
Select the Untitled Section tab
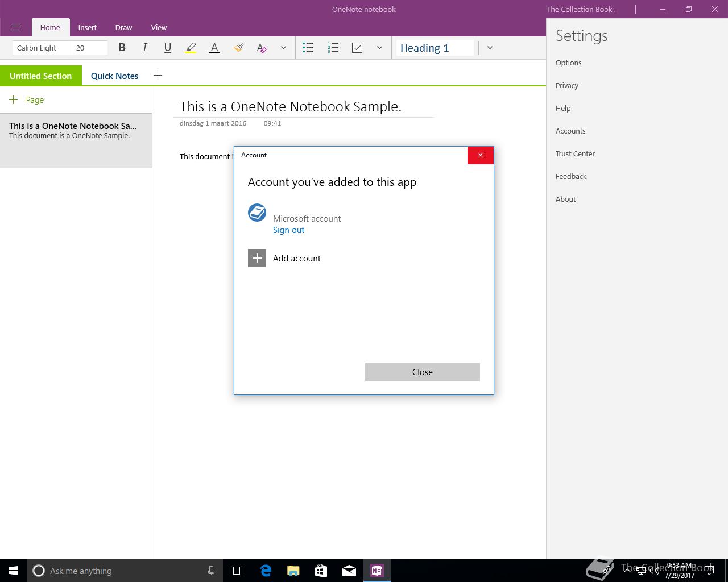(x=41, y=76)
